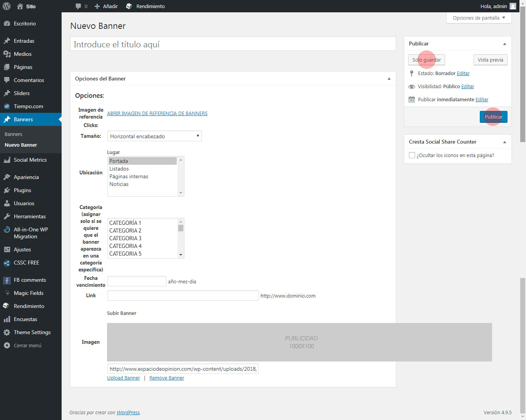Collapse Cresta Social Share Counter panel
This screenshot has height=420, width=526.
504,142
